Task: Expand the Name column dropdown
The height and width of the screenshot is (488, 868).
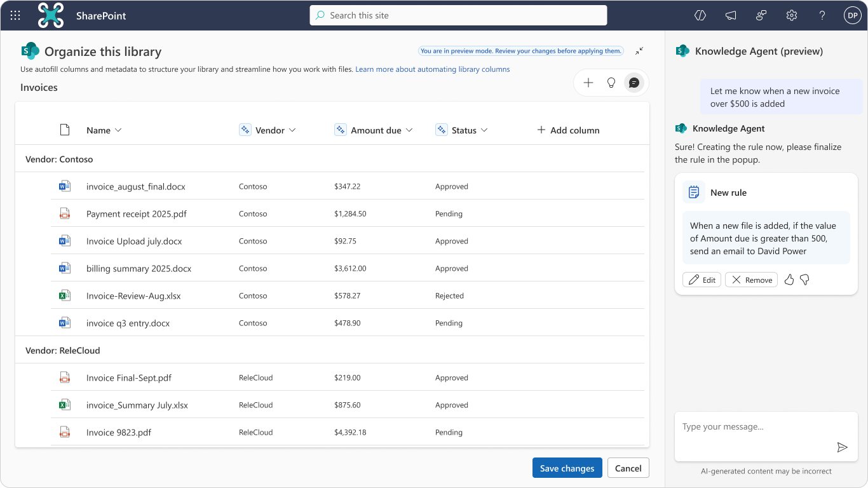Action: [118, 130]
